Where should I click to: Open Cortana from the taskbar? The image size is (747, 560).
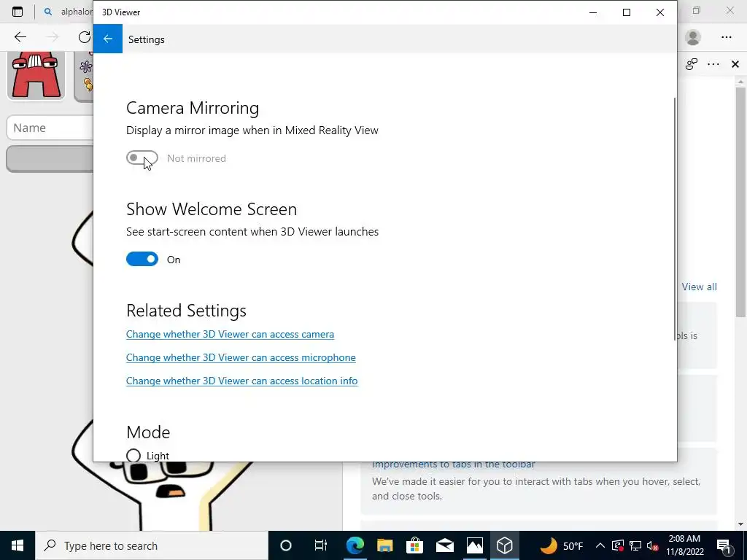(286, 545)
